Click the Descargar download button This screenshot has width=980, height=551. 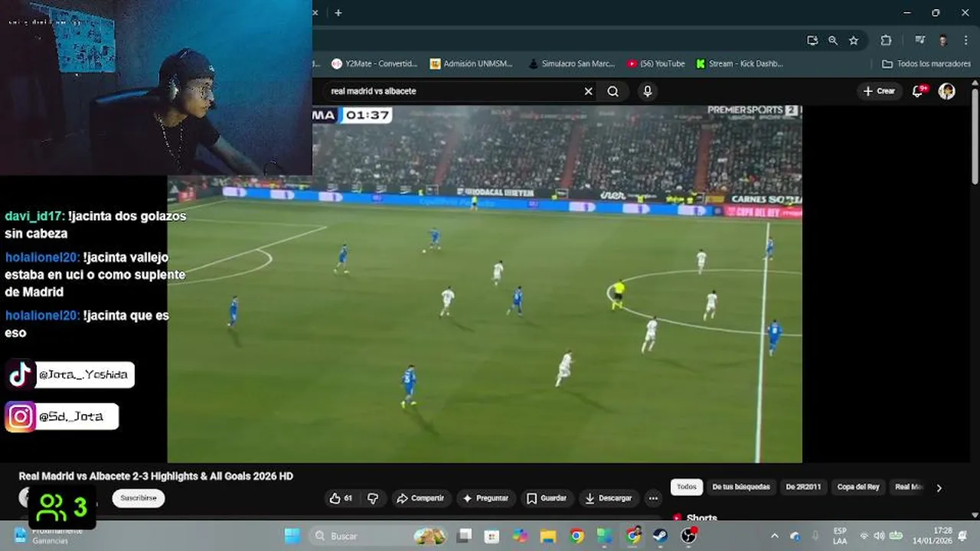click(609, 498)
